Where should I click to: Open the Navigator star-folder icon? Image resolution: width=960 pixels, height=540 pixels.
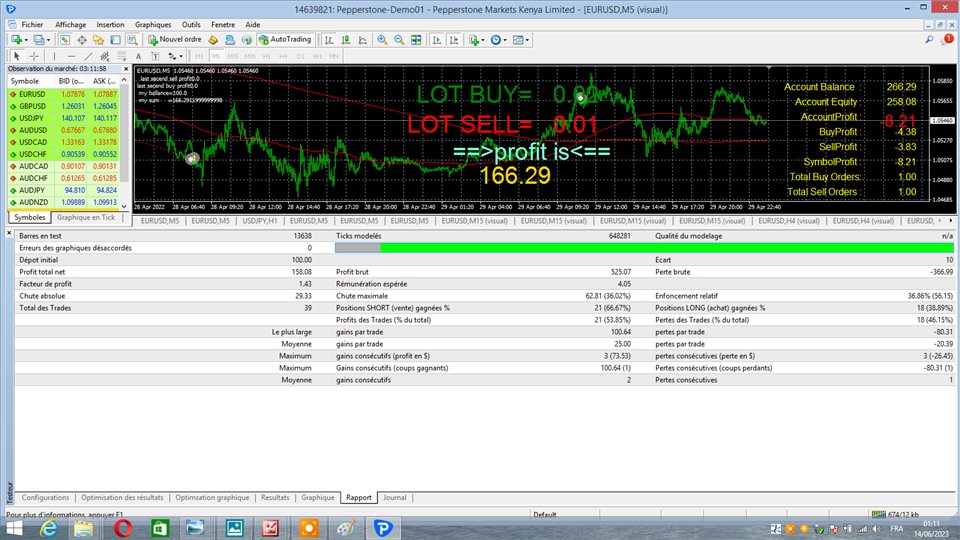click(x=99, y=40)
